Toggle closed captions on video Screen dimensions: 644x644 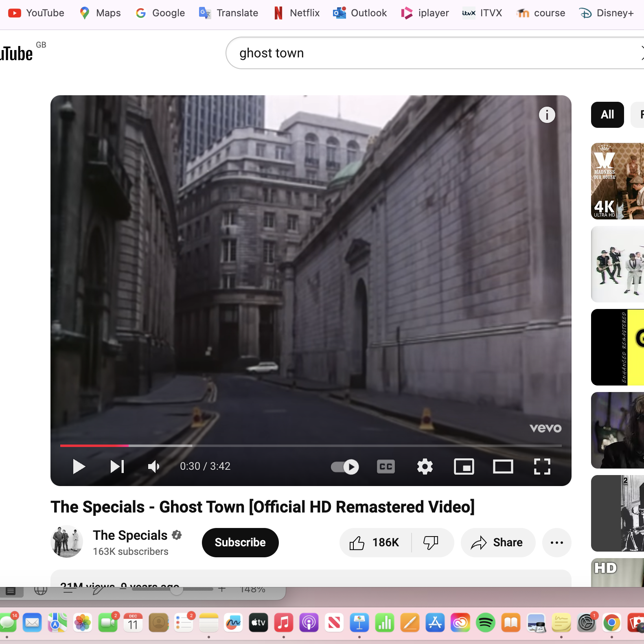click(386, 467)
